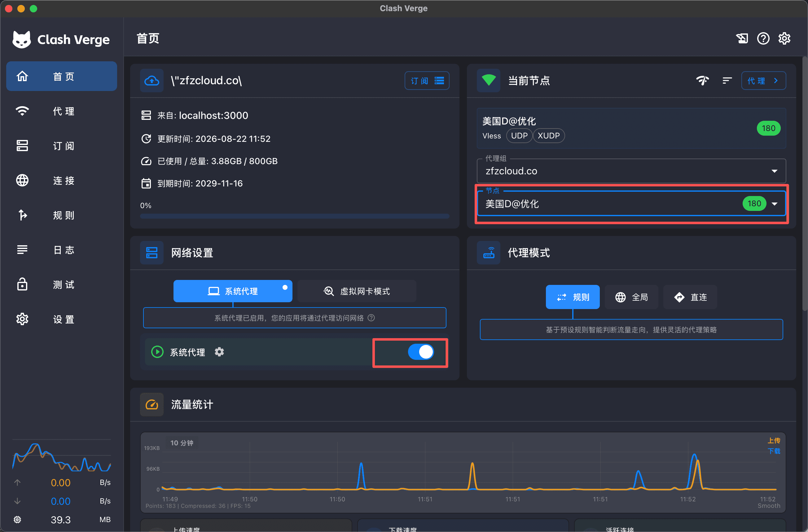Select 规则 proxy mode
808x532 pixels.
click(x=573, y=297)
